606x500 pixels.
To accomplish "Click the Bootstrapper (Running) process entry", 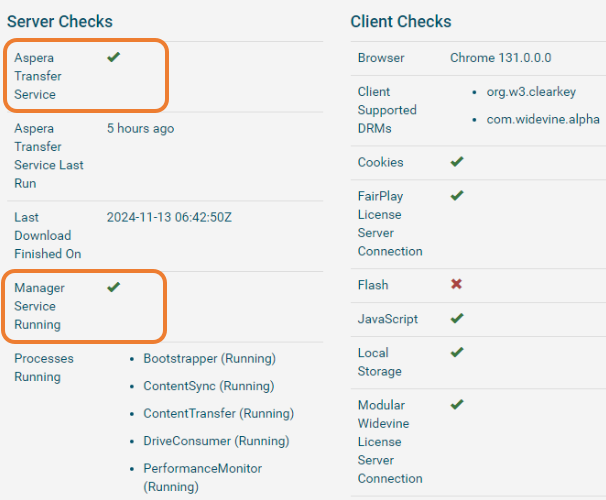I will click(209, 359).
